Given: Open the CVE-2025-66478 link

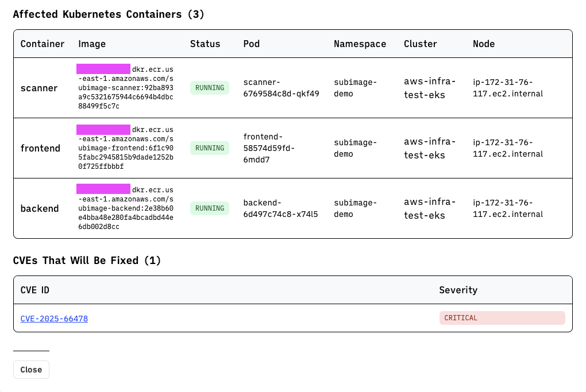Looking at the screenshot, I should tap(54, 319).
